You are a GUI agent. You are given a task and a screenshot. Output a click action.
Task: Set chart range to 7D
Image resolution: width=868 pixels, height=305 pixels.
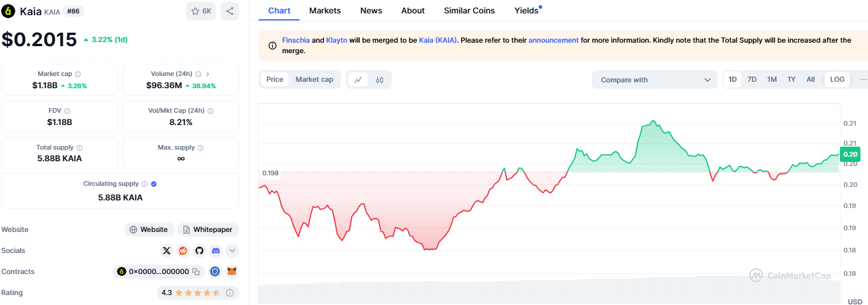(x=752, y=79)
